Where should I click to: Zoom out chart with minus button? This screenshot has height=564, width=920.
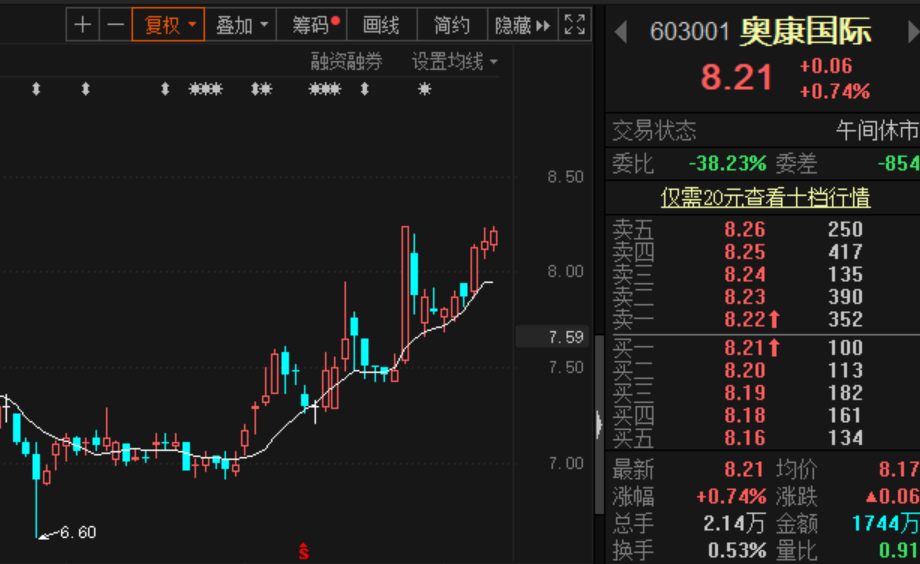[x=115, y=25]
